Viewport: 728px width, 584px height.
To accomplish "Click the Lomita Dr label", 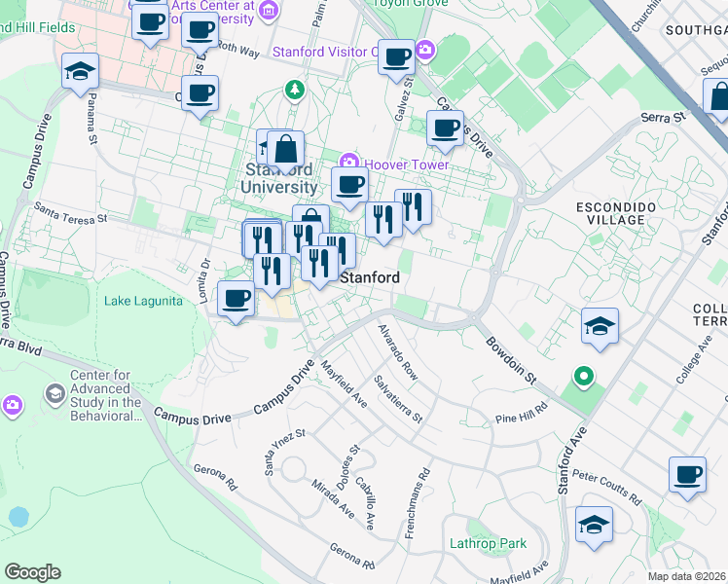I will (x=204, y=281).
